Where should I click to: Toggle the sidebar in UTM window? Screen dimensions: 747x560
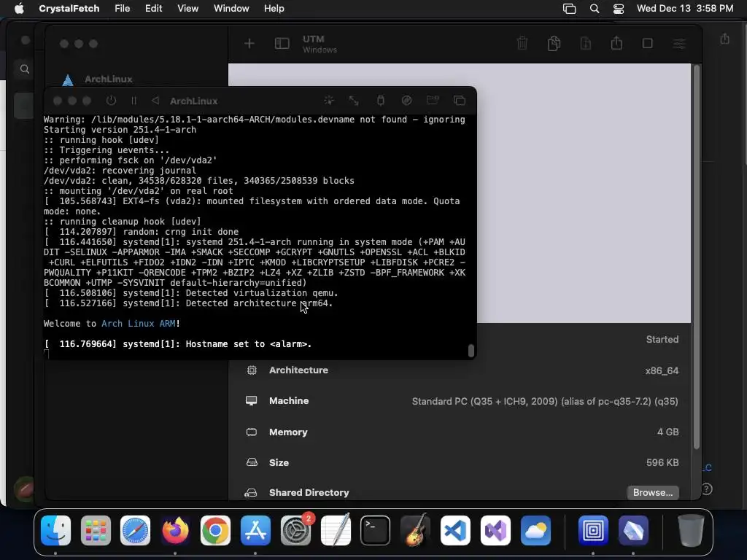[x=282, y=44]
